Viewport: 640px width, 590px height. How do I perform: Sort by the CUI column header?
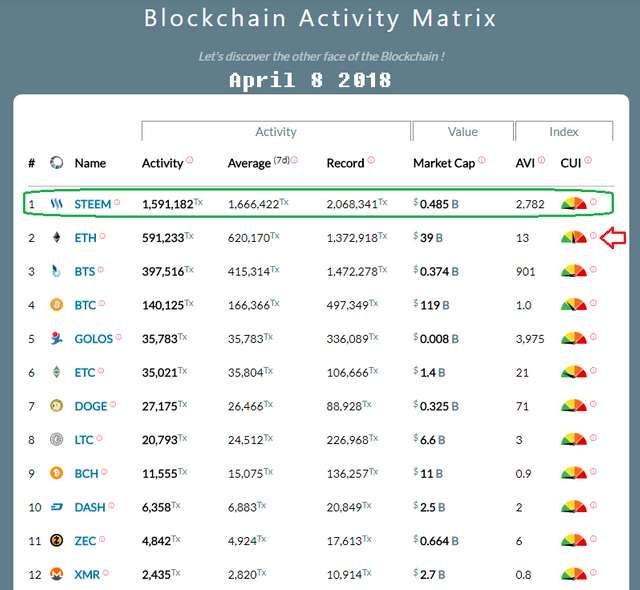[571, 163]
